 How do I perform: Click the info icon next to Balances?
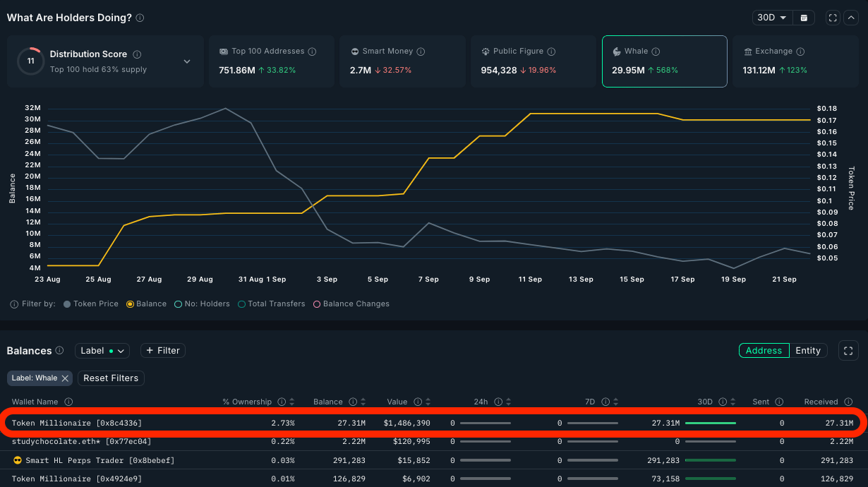tap(59, 351)
